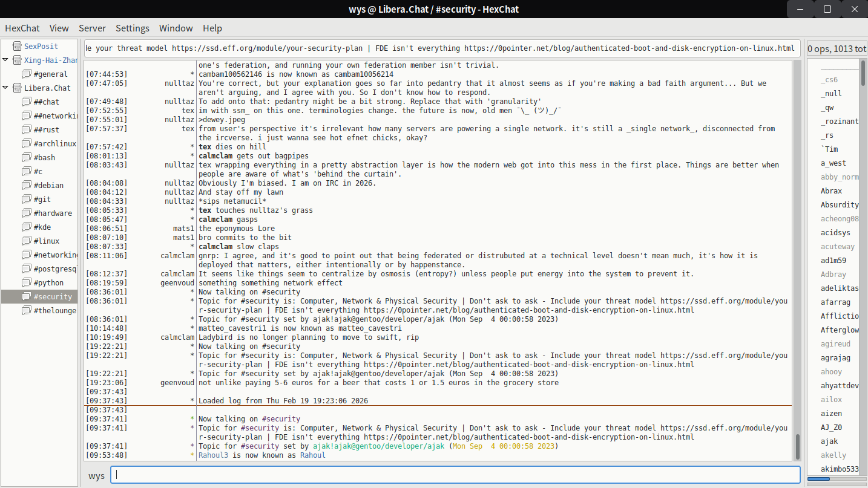
Task: Open the Server menu
Action: [92, 28]
